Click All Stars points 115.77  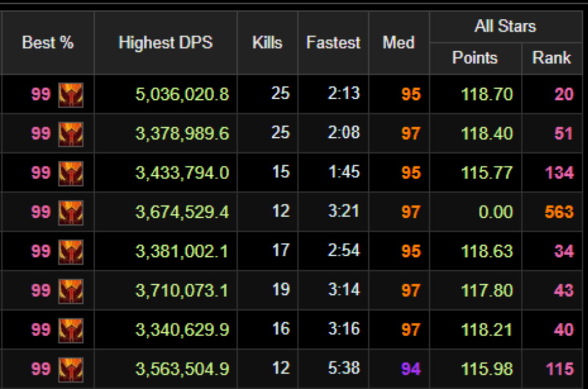coord(487,173)
